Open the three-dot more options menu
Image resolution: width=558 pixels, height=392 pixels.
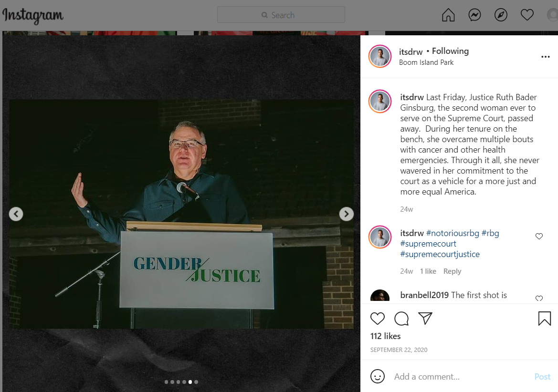pyautogui.click(x=545, y=57)
